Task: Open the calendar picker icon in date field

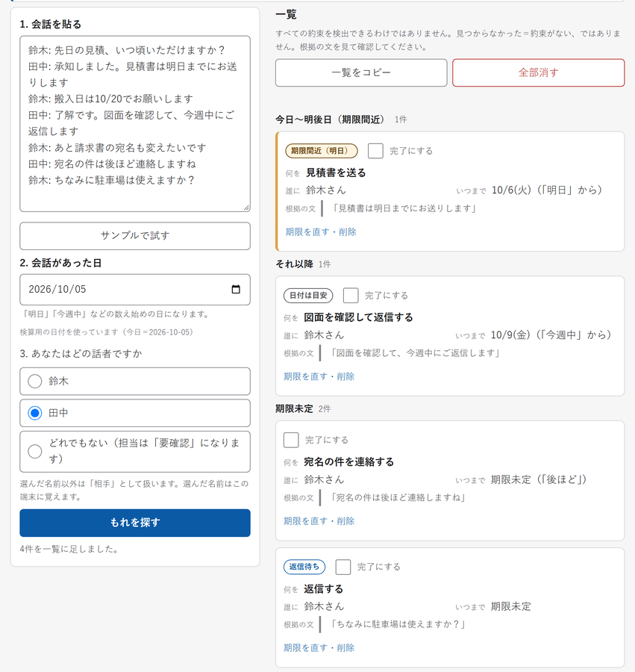Action: pos(236,289)
